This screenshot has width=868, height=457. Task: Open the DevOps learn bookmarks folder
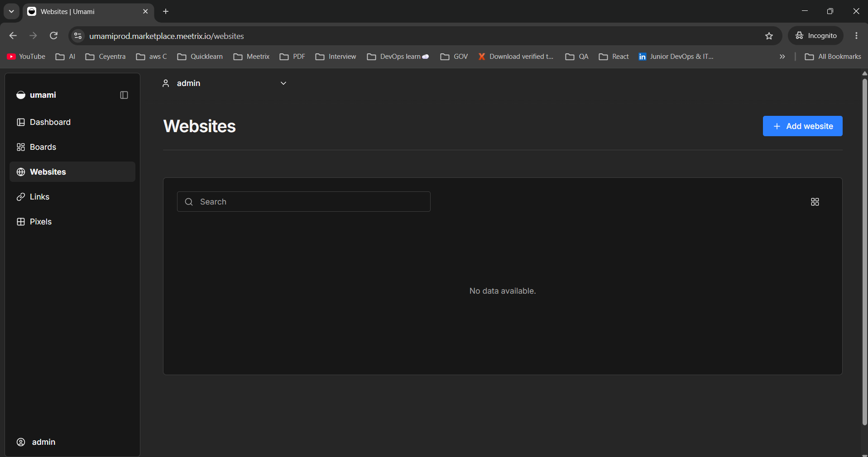398,57
